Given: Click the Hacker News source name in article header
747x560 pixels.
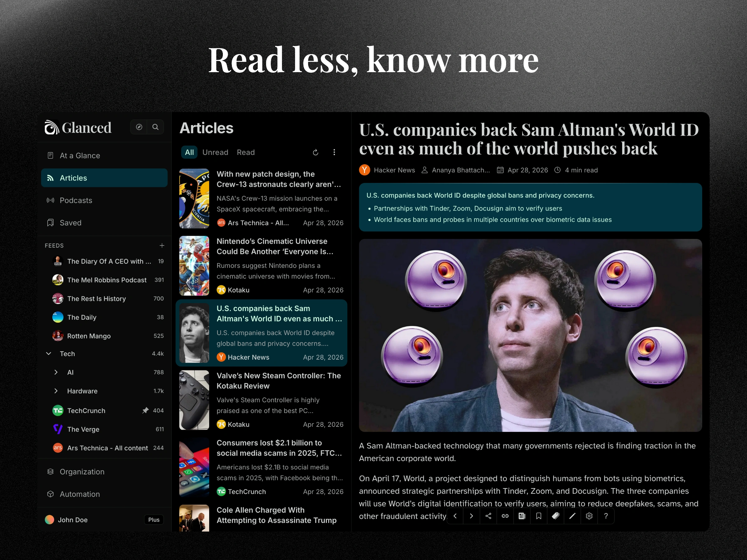Looking at the screenshot, I should [x=394, y=170].
